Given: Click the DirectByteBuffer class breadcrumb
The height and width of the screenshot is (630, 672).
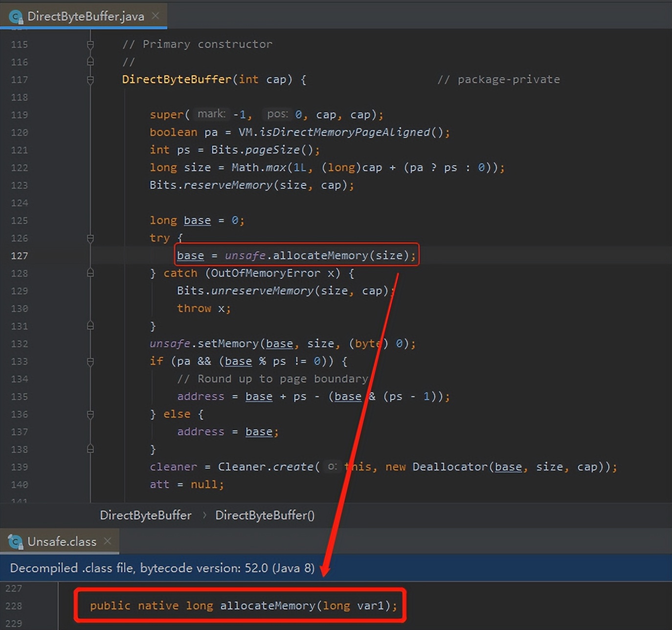Looking at the screenshot, I should point(145,515).
